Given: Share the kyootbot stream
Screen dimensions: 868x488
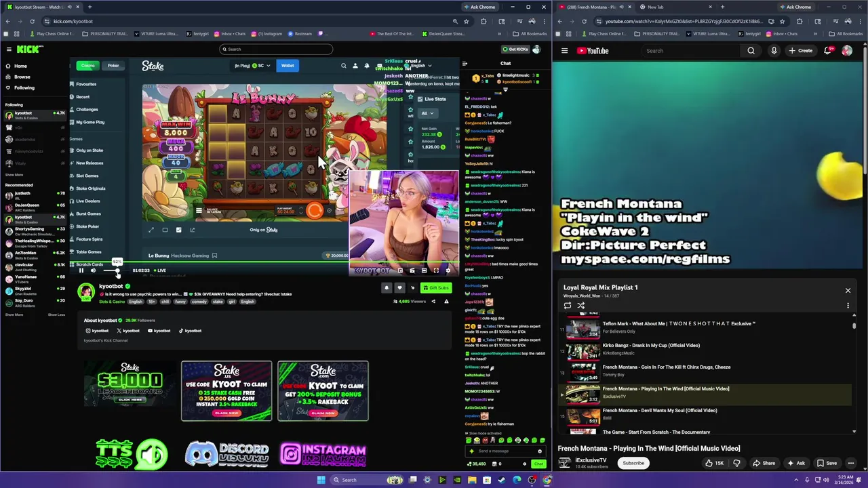Looking at the screenshot, I should [x=433, y=302].
